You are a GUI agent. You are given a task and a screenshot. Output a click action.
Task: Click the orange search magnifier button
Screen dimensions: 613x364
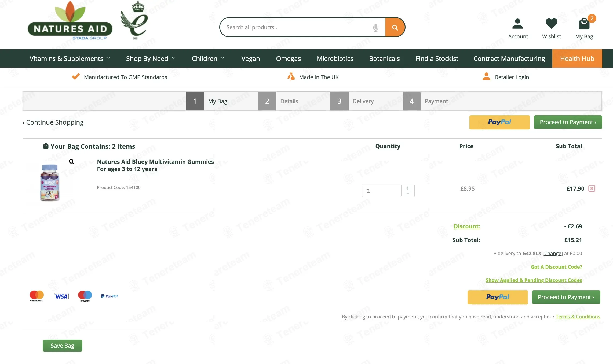point(395,27)
